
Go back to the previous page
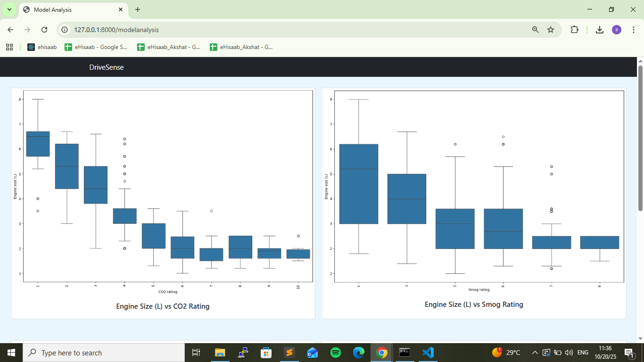tap(10, 30)
